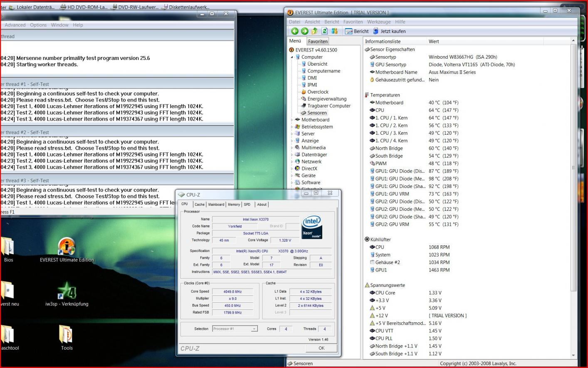Open the Hilfe menu in EVEREST

[400, 22]
